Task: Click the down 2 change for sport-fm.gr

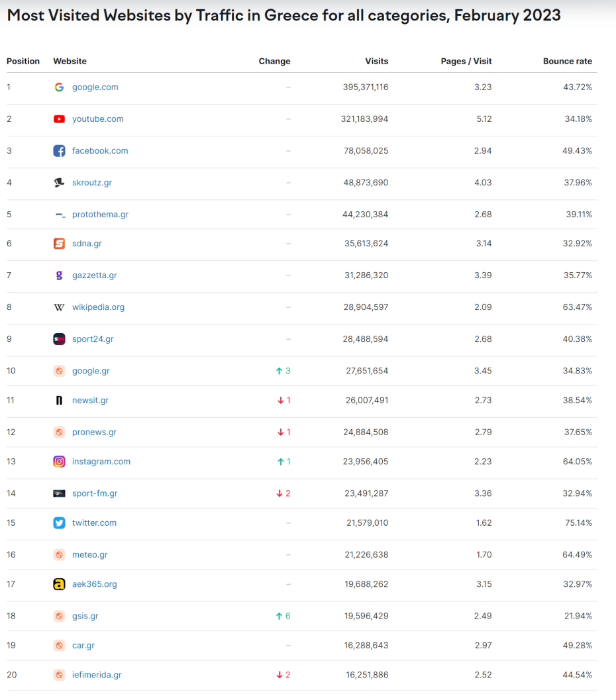Action: pyautogui.click(x=283, y=493)
